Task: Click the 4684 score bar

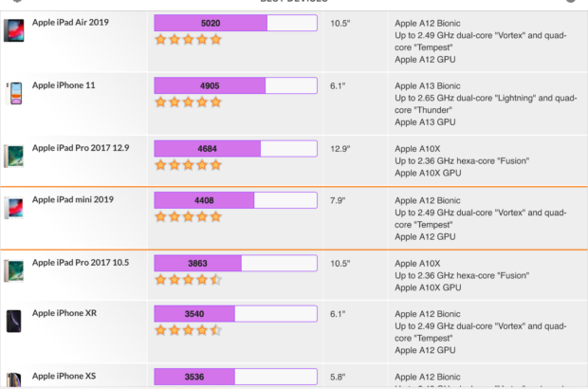Action: [x=235, y=149]
